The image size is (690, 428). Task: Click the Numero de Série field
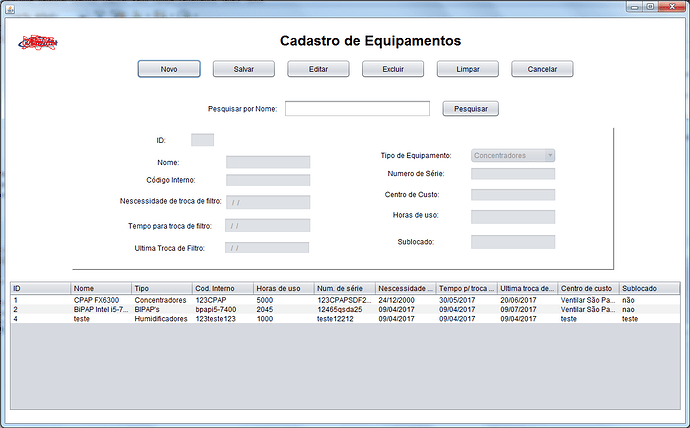pyautogui.click(x=512, y=175)
